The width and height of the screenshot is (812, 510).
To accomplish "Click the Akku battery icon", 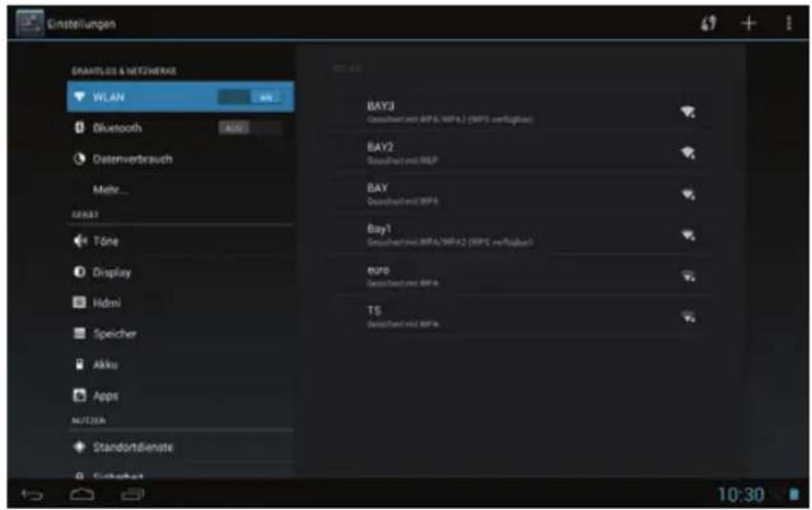I will point(79,365).
